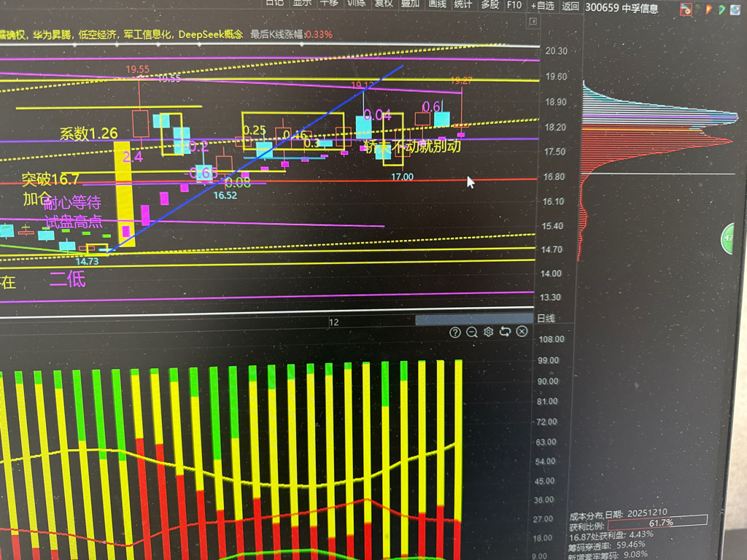Click the 54.00 indicator axis label
747x560 pixels.
click(545, 461)
